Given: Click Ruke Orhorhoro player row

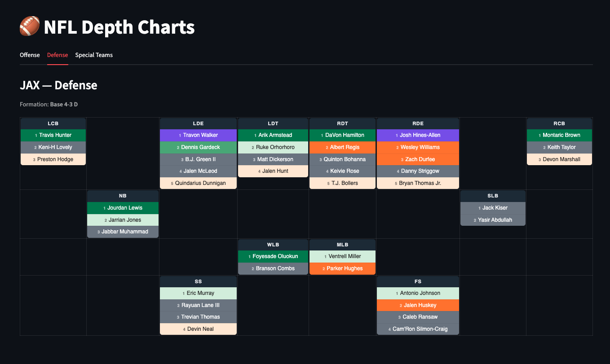Looking at the screenshot, I should [273, 147].
